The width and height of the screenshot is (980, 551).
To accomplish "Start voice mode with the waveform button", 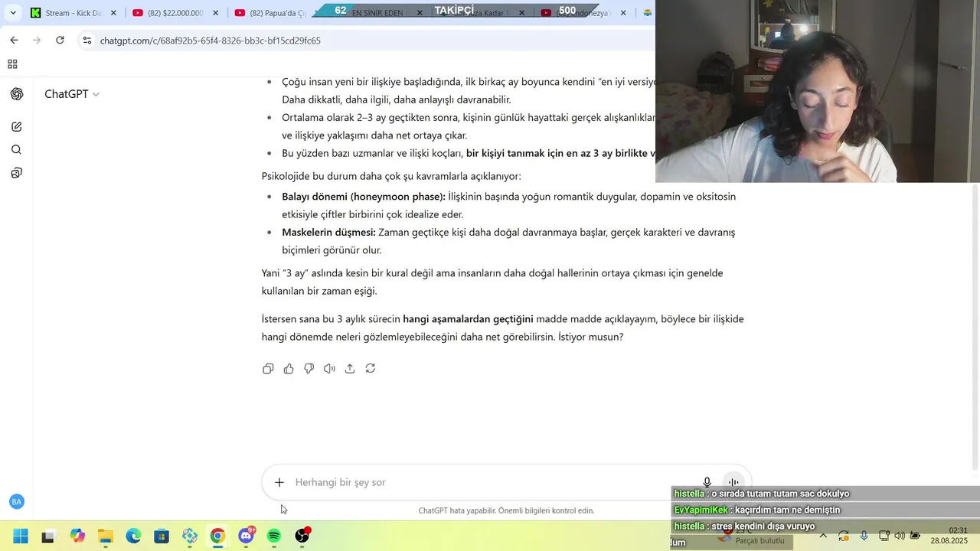I will pyautogui.click(x=733, y=482).
